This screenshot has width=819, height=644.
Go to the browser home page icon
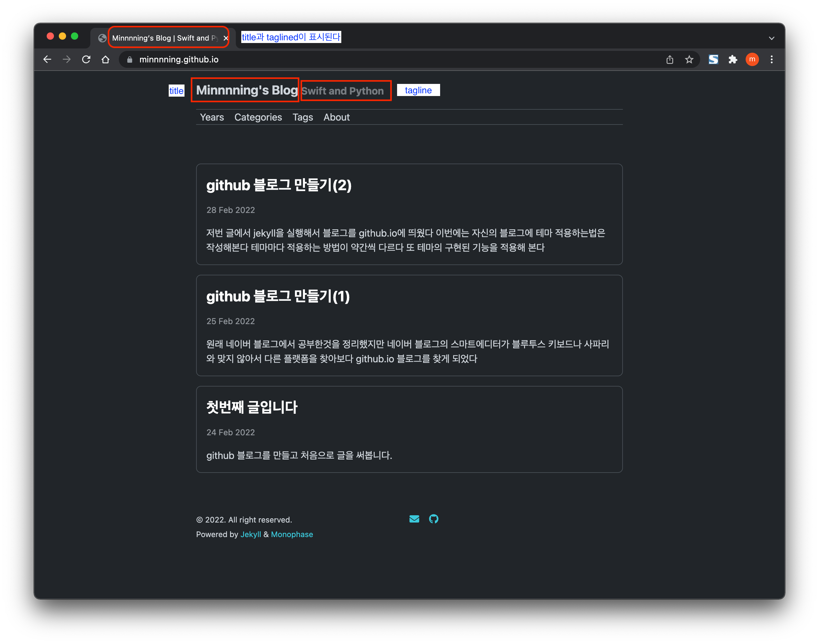105,60
